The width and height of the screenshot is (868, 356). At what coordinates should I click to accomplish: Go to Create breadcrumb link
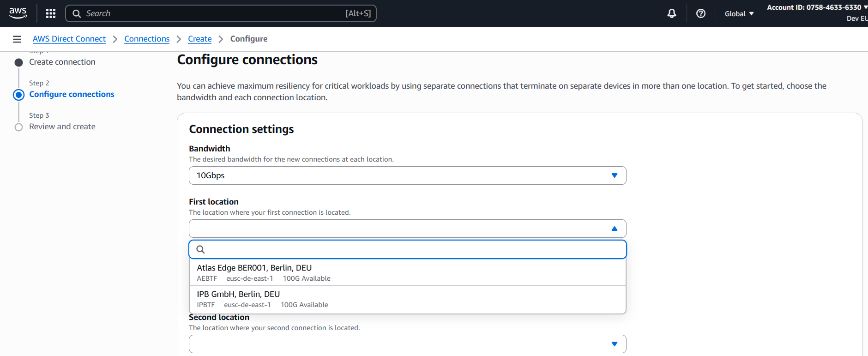pos(200,39)
